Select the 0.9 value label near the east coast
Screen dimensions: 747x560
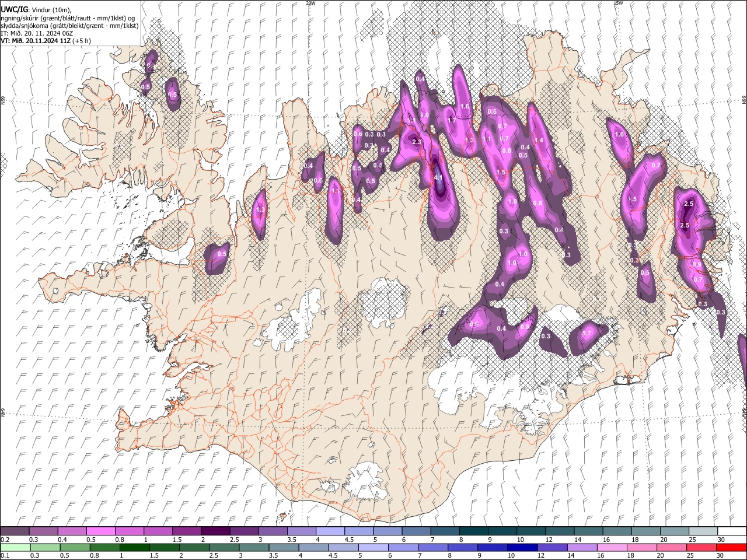pos(697,264)
